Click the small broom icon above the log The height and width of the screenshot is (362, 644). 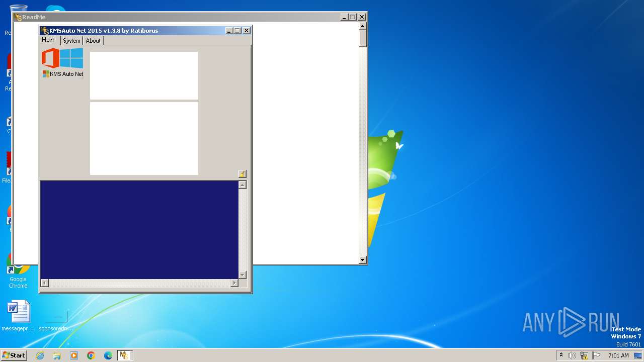point(243,174)
